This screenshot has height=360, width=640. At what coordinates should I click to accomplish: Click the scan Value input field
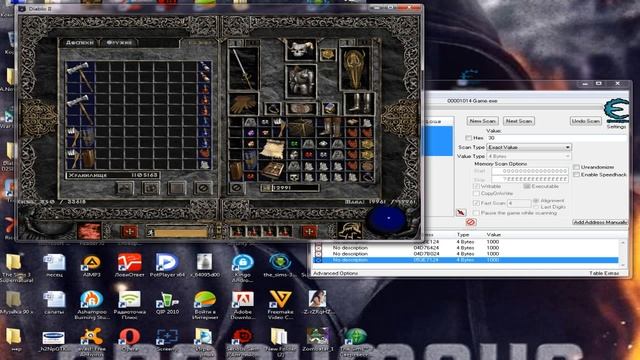[557, 138]
